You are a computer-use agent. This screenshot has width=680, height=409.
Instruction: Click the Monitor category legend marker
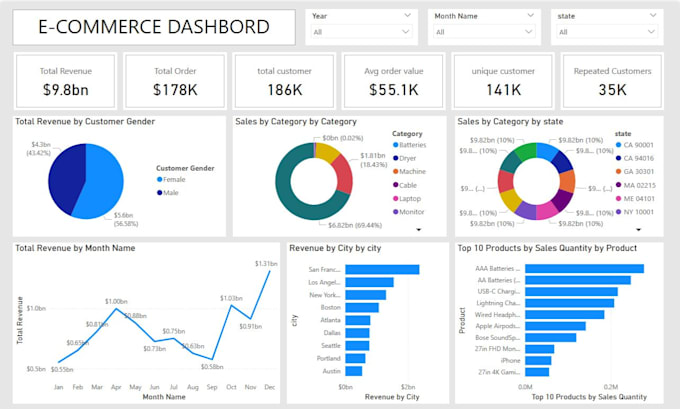click(396, 212)
